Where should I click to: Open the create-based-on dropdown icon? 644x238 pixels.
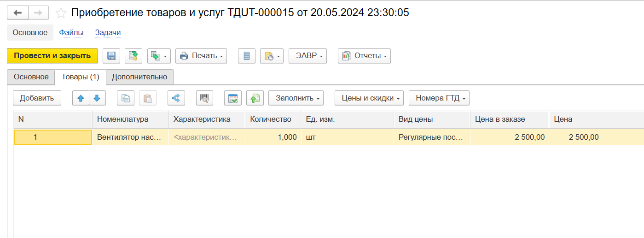click(x=159, y=56)
